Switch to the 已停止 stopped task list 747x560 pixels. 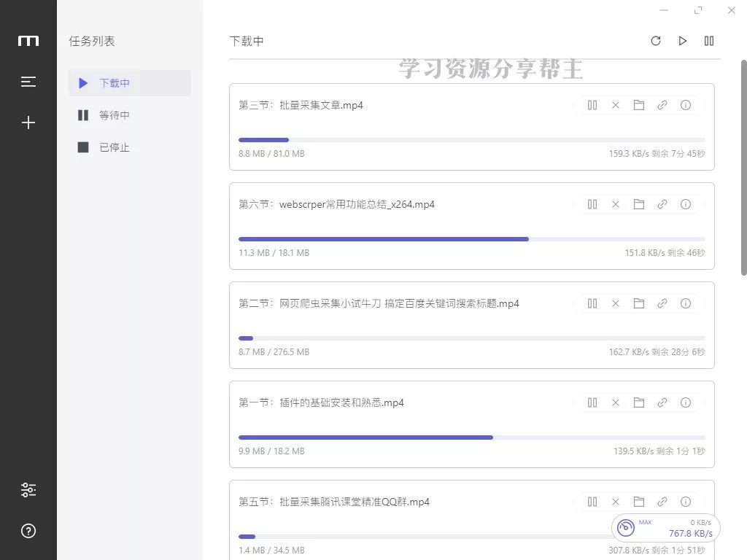[x=115, y=147]
